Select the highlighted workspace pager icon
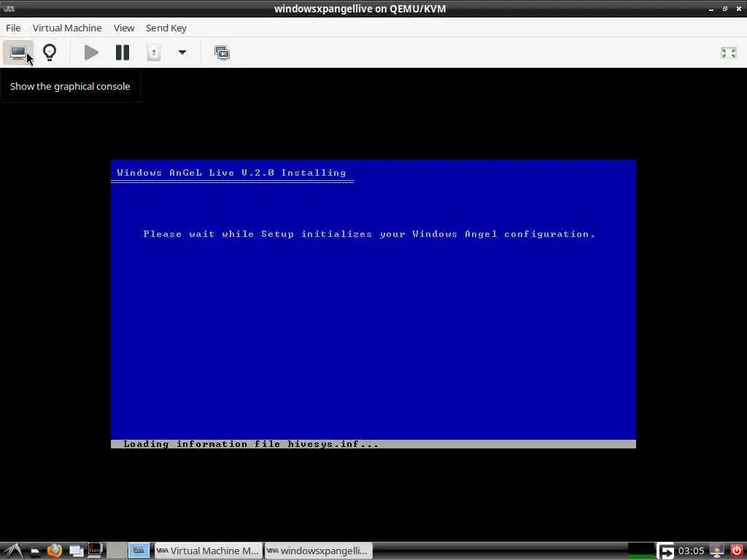The width and height of the screenshot is (747, 560). (139, 551)
